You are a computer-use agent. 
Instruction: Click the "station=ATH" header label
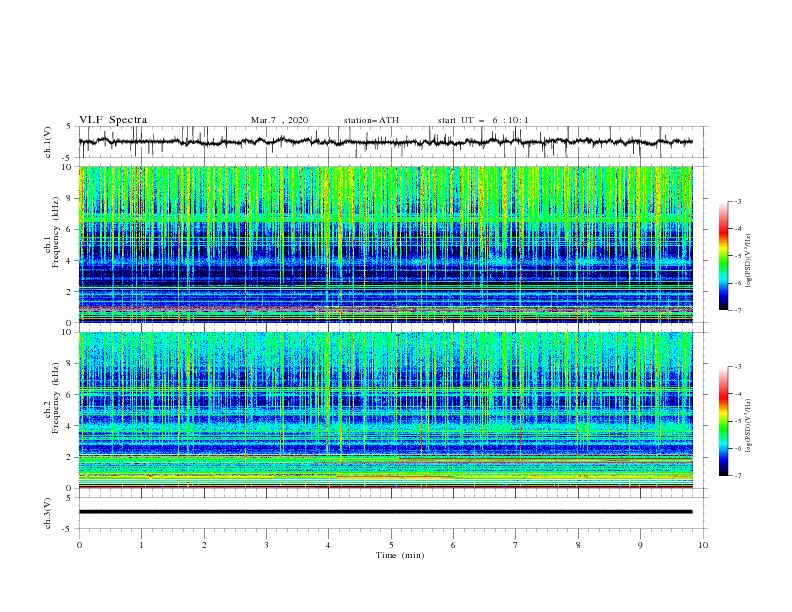[x=371, y=120]
